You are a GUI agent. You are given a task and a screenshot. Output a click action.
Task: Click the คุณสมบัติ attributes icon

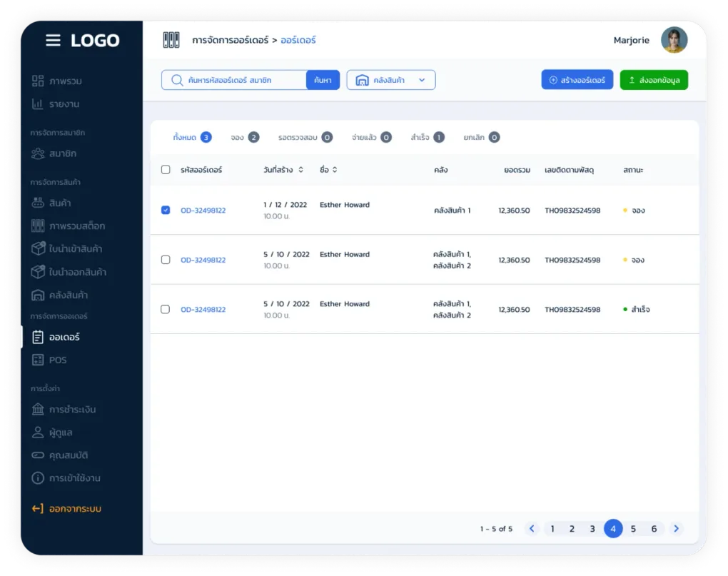38,455
